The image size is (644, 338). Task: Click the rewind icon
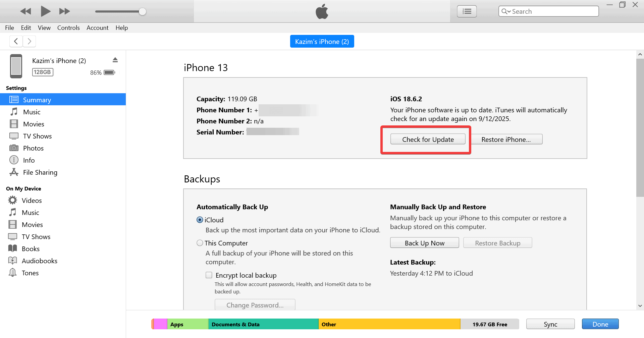click(25, 11)
